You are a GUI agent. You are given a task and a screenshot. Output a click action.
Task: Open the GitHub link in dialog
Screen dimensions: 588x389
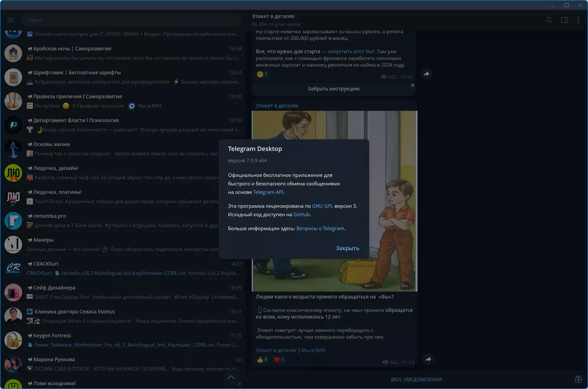coord(301,214)
